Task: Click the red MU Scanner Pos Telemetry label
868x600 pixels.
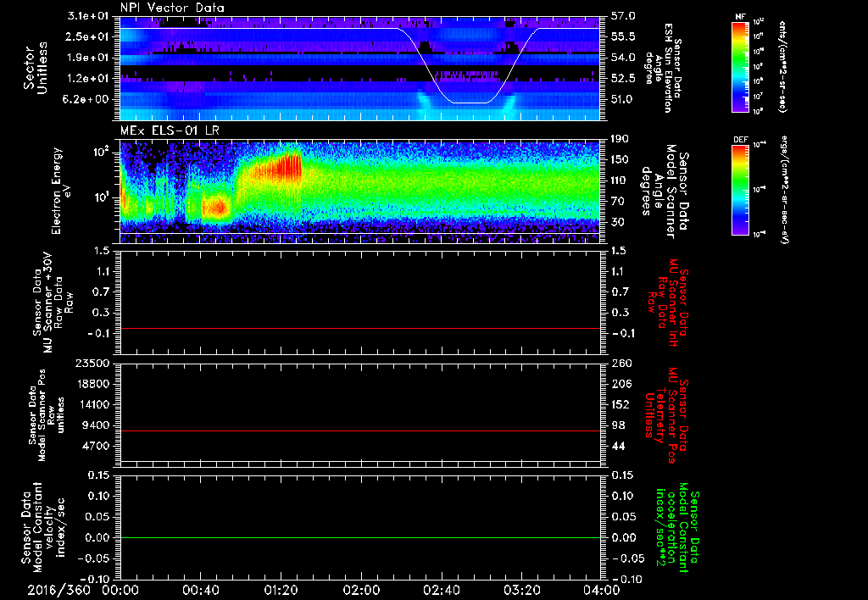Action: (x=666, y=415)
